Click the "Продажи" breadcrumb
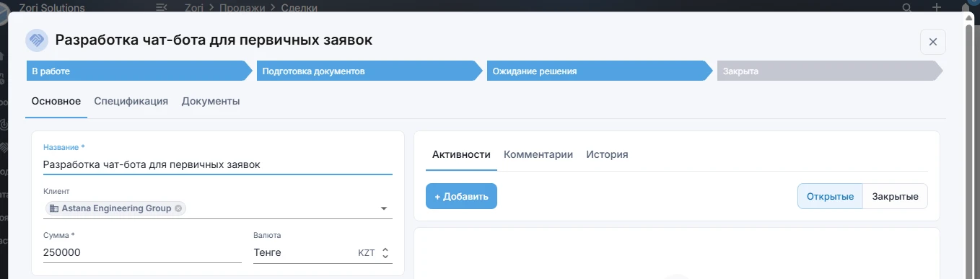 pos(242,7)
